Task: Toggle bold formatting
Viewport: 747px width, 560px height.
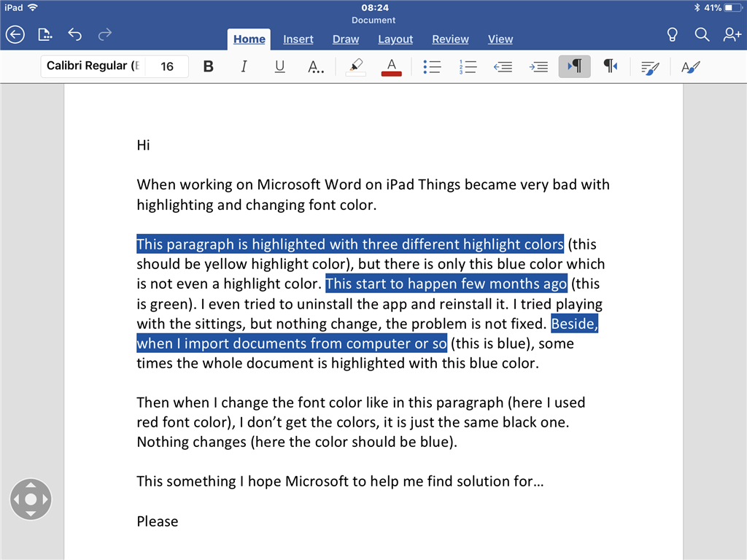Action: [x=208, y=66]
